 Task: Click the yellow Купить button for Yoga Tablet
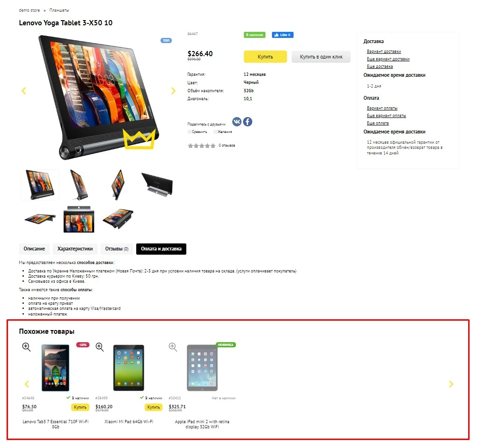265,57
